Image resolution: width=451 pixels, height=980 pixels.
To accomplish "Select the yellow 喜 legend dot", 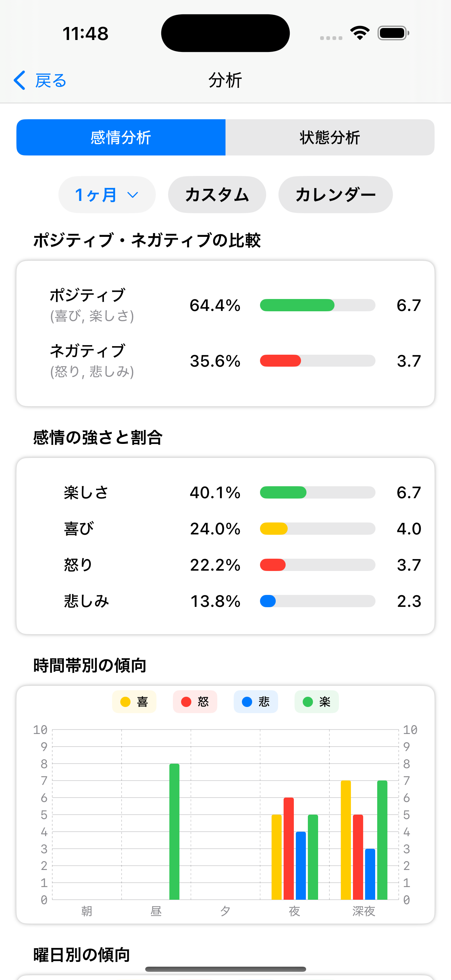I will pos(125,702).
